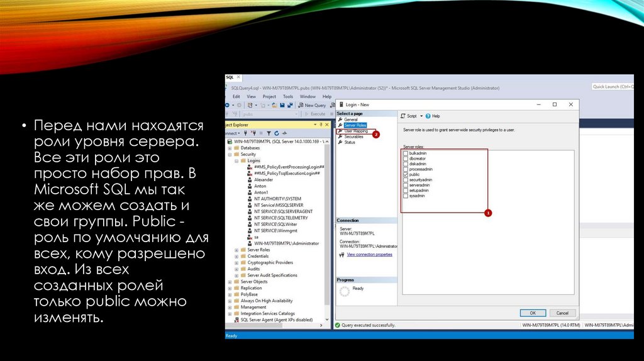
Task: Click the Open File folder icon
Action: (274, 106)
